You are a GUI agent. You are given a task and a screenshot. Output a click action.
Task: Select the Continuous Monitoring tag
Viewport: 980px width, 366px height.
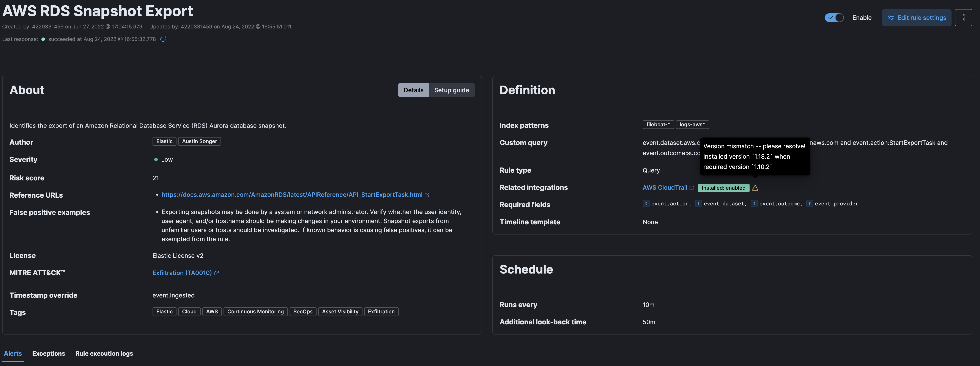coord(255,311)
